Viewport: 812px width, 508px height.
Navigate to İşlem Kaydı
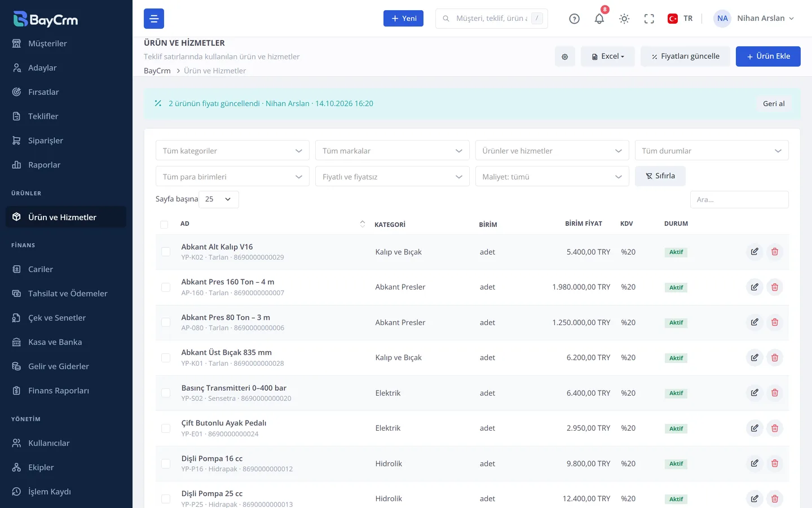[66, 492]
